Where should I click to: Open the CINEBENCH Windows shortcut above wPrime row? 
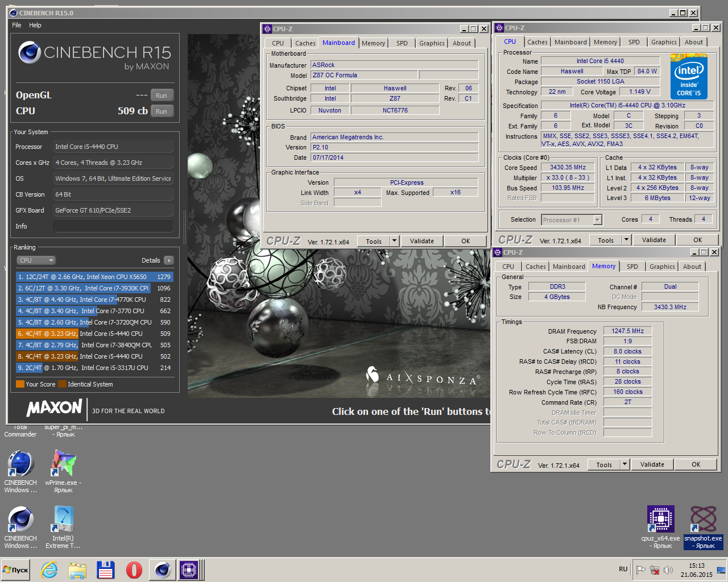(x=20, y=471)
